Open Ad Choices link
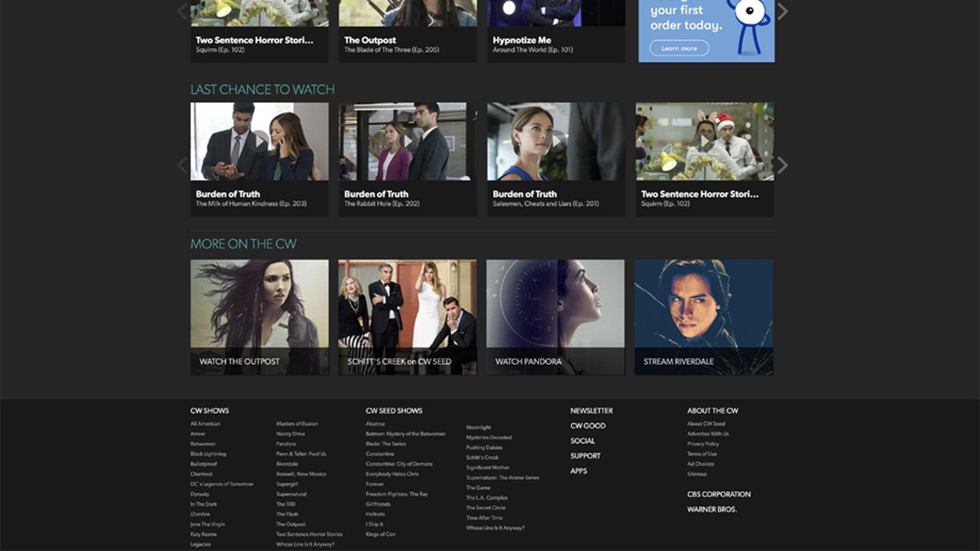Screen dimensions: 980x551 click(x=701, y=464)
